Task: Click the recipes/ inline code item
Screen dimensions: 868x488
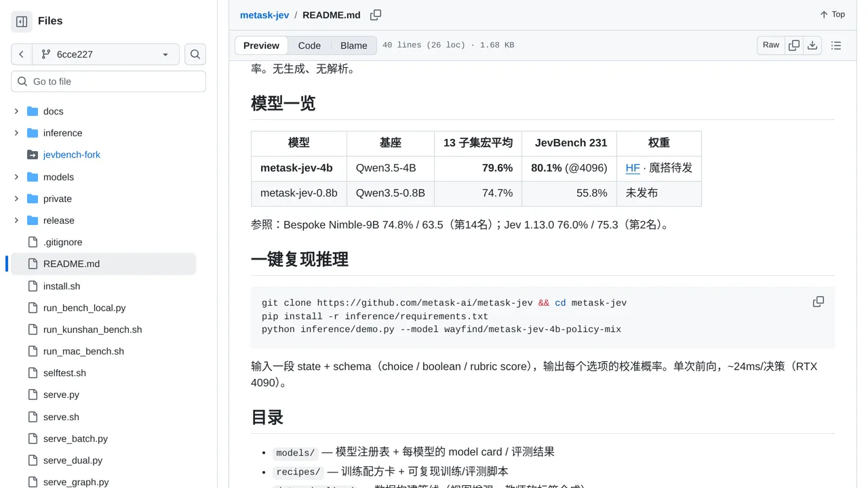Action: click(298, 472)
